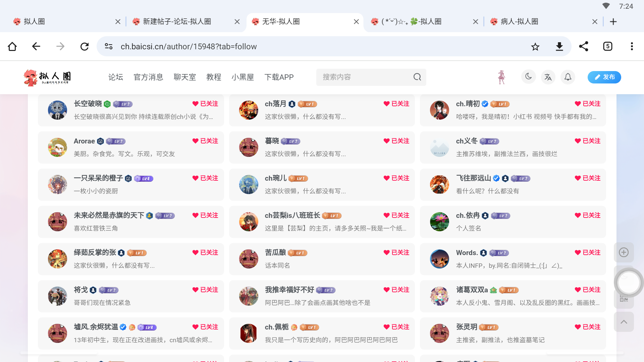Click avatar of ch琬儿
The width and height of the screenshot is (644, 362).
(x=249, y=184)
